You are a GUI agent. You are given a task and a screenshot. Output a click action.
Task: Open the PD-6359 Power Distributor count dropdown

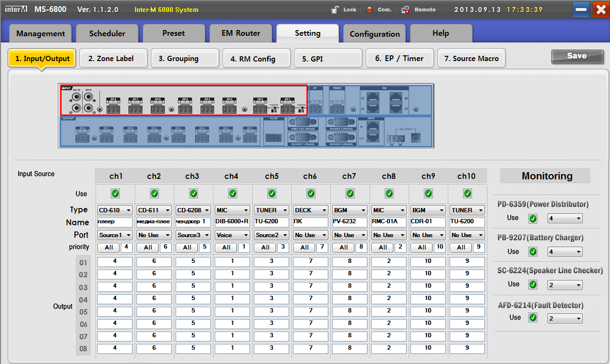(565, 218)
